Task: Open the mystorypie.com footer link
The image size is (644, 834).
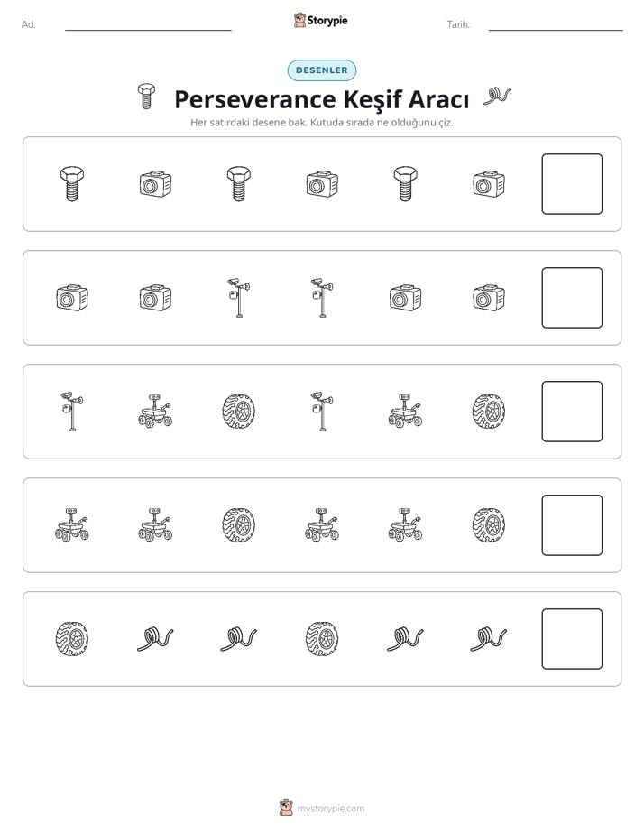Action: [330, 809]
